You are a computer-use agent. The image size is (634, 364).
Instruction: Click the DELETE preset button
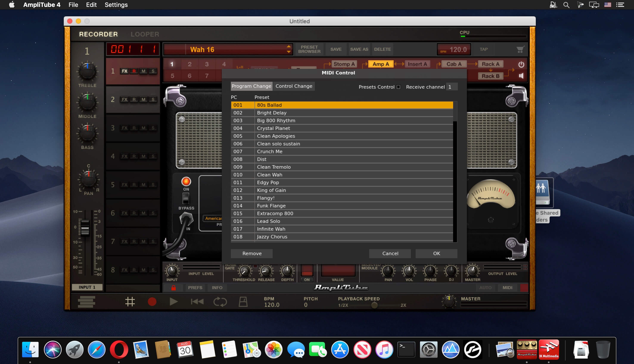click(382, 49)
